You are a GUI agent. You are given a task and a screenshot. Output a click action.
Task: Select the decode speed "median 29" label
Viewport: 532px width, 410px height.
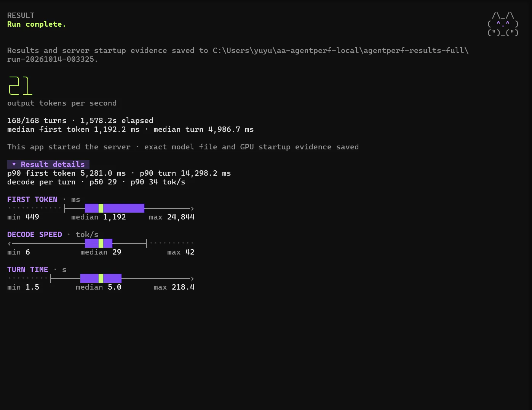click(x=101, y=252)
